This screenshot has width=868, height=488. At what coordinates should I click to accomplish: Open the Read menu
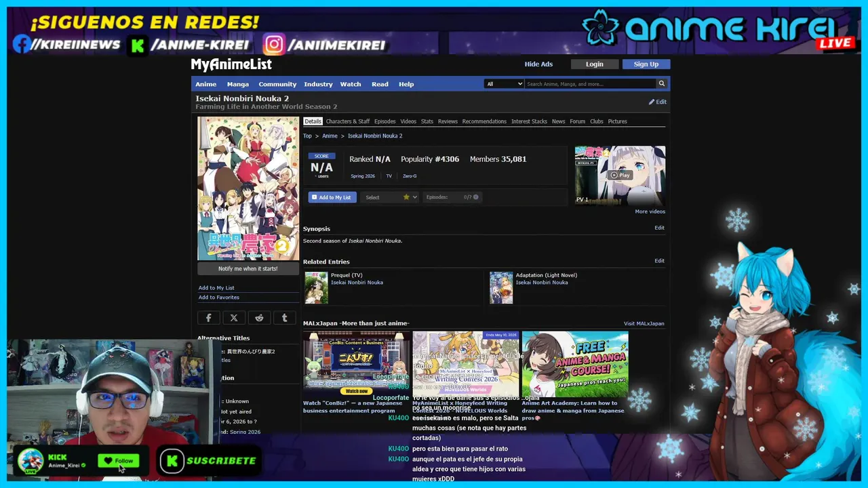[x=380, y=84]
